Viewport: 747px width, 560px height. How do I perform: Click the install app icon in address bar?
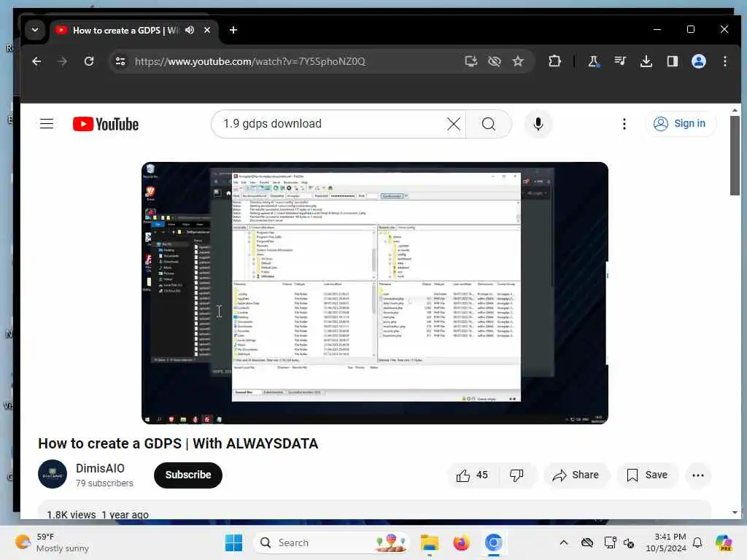(471, 61)
